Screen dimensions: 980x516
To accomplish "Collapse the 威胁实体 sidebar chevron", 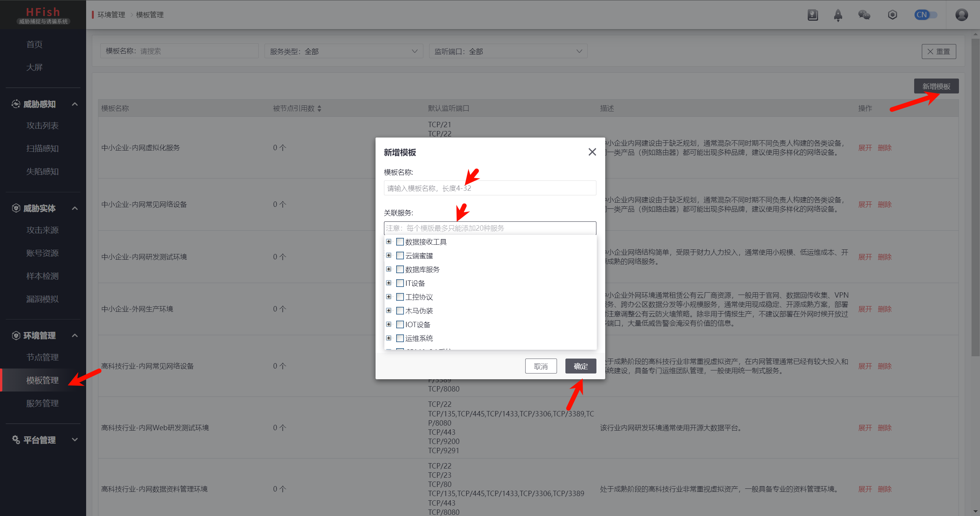I will 75,208.
